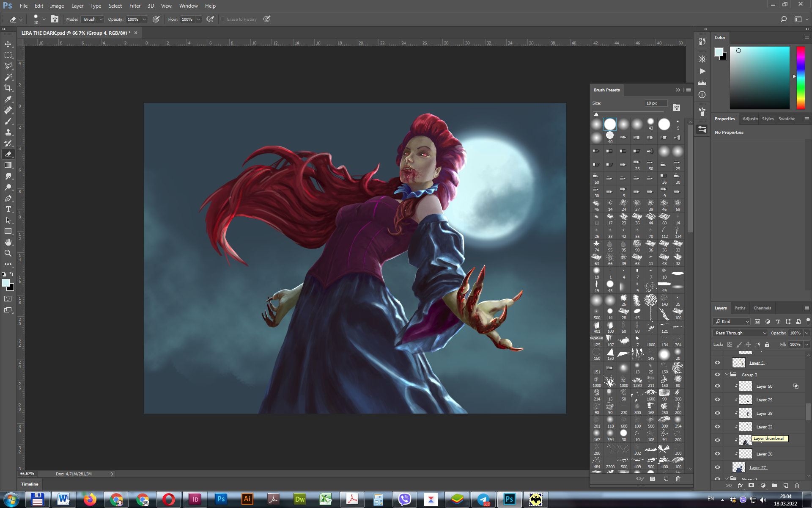Delete brush in Brush Presets panel

678,479
